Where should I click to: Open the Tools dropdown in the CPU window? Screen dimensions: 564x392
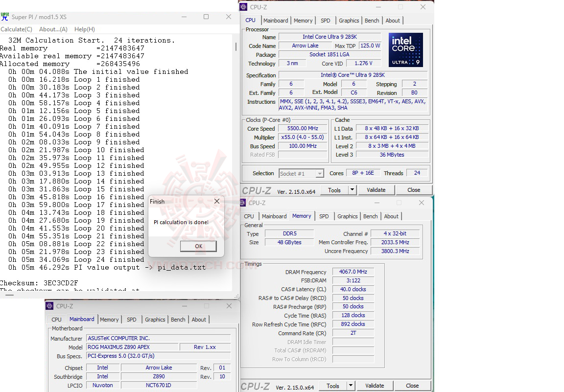[352, 189]
